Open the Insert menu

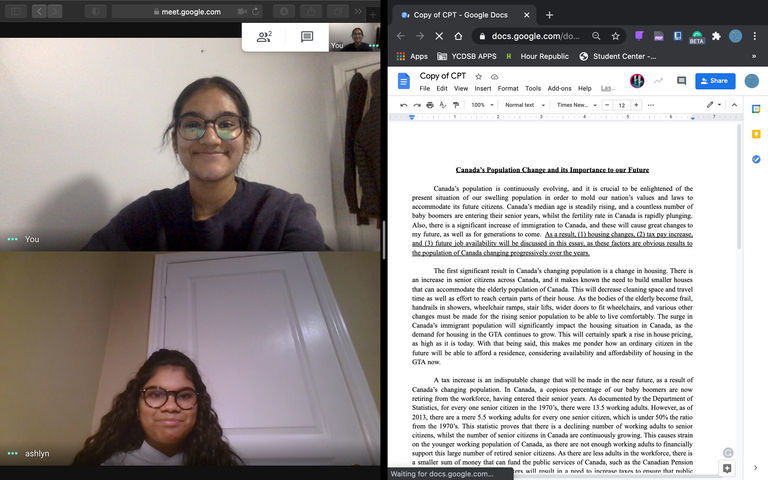point(482,89)
